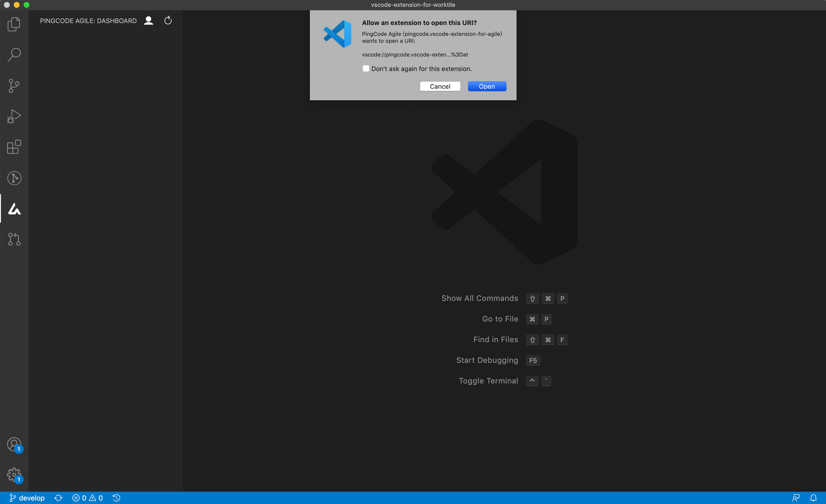826x504 pixels.
Task: Open the Accounts menu icon
Action: 14,445
